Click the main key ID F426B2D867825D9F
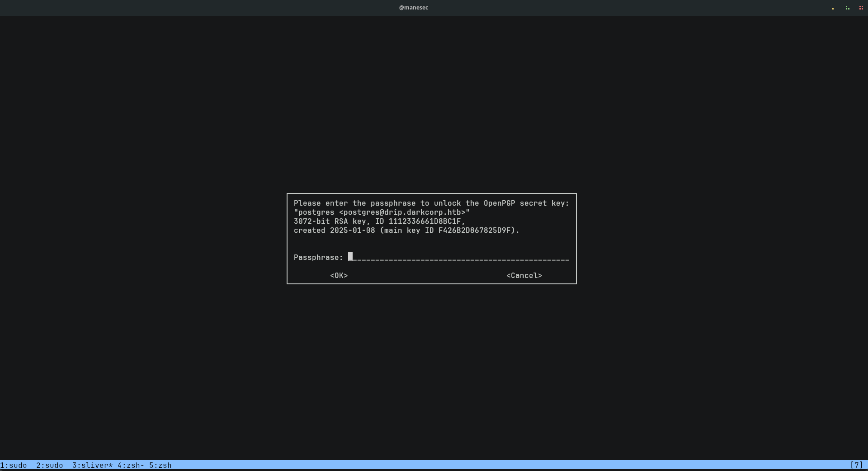 475,231
